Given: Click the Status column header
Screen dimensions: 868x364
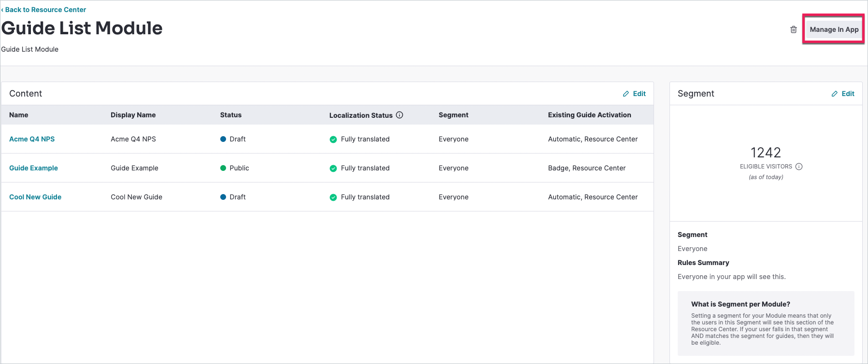Looking at the screenshot, I should coord(231,115).
